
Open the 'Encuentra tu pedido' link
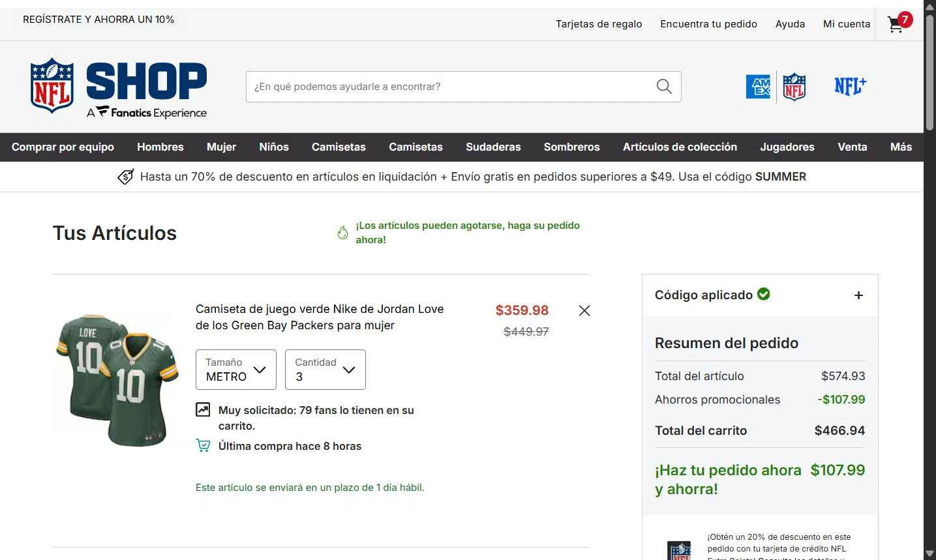[708, 24]
